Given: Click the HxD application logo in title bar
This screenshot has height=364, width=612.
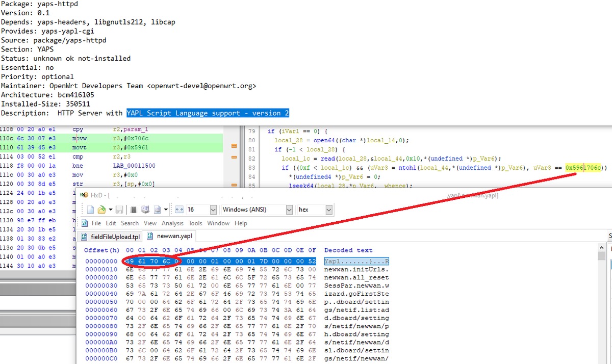Looking at the screenshot, I should tap(84, 195).
